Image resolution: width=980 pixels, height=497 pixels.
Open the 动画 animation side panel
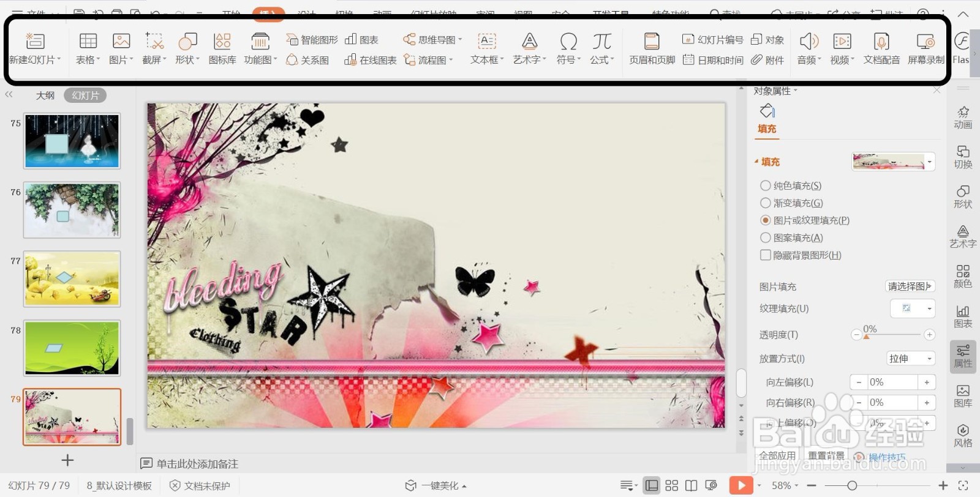[x=963, y=118]
